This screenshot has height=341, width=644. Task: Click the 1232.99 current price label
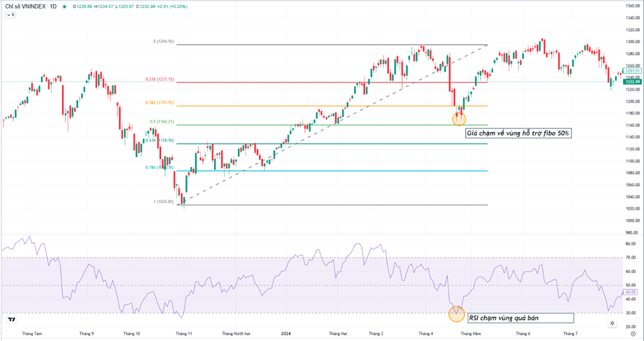[x=633, y=81]
